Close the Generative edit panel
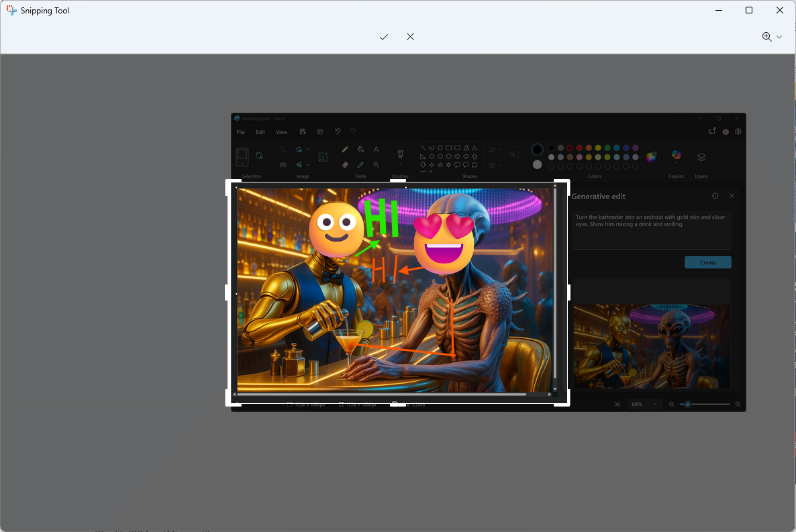Viewport: 796px width, 532px height. point(732,196)
